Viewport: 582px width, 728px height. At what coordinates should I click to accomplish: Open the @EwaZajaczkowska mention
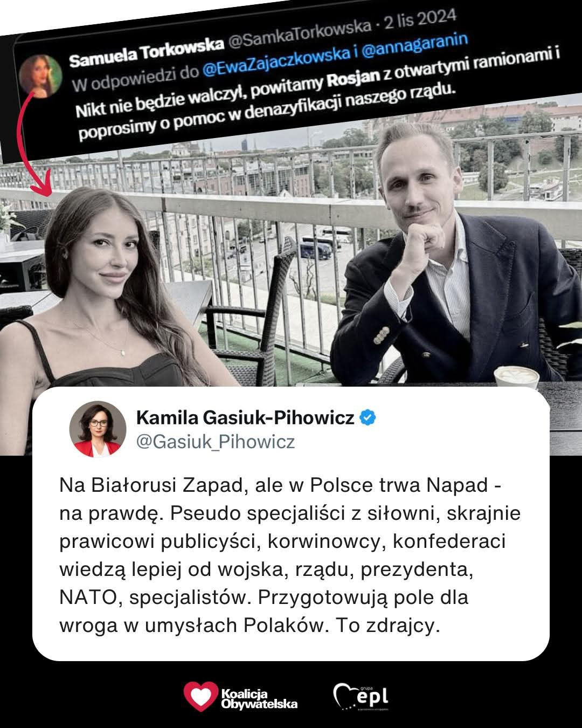(272, 60)
